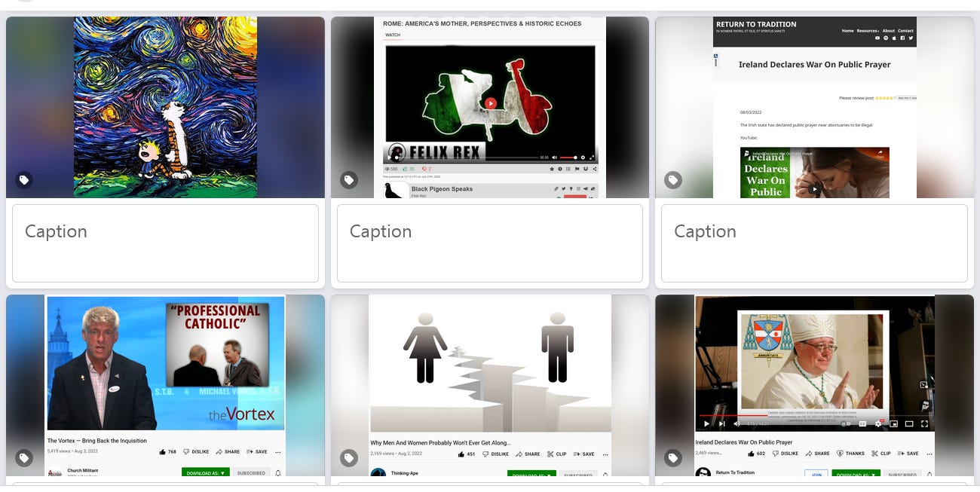Click "Why Men And Women Probably Won't Ever Get Along" title
Screen dimensions: 980x492
440,443
